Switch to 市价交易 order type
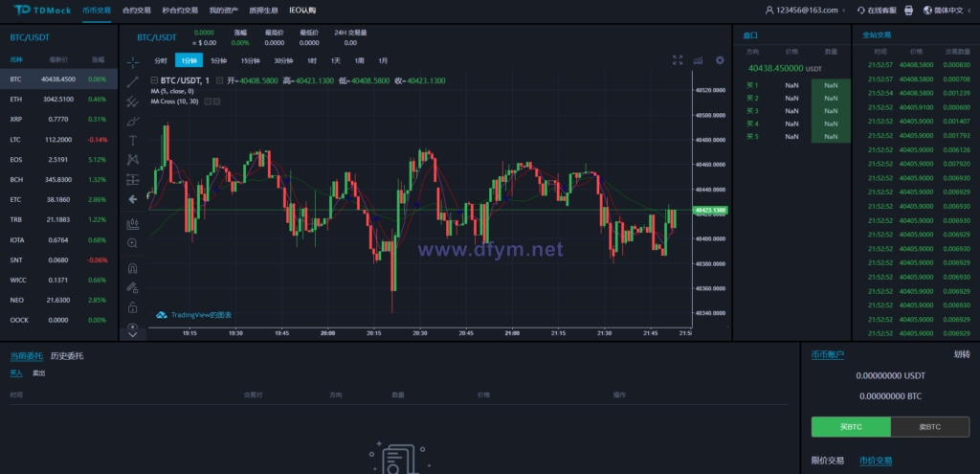 coord(876,461)
